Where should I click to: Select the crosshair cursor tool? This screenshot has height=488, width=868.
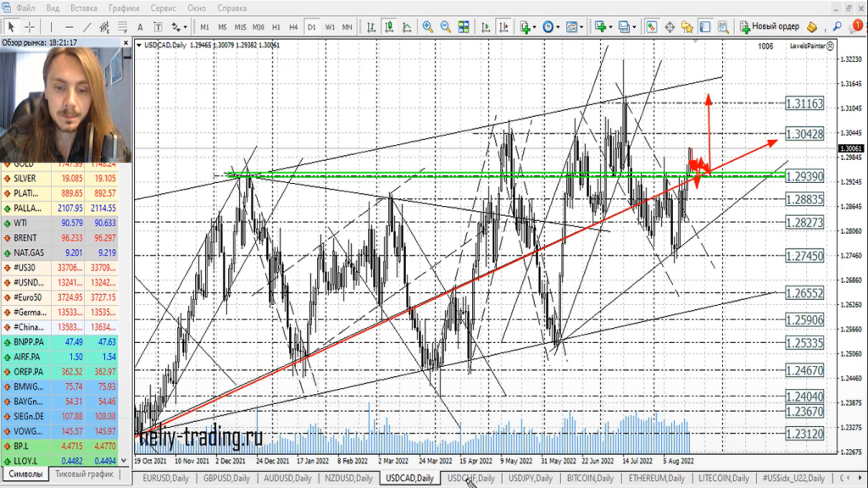pos(30,26)
